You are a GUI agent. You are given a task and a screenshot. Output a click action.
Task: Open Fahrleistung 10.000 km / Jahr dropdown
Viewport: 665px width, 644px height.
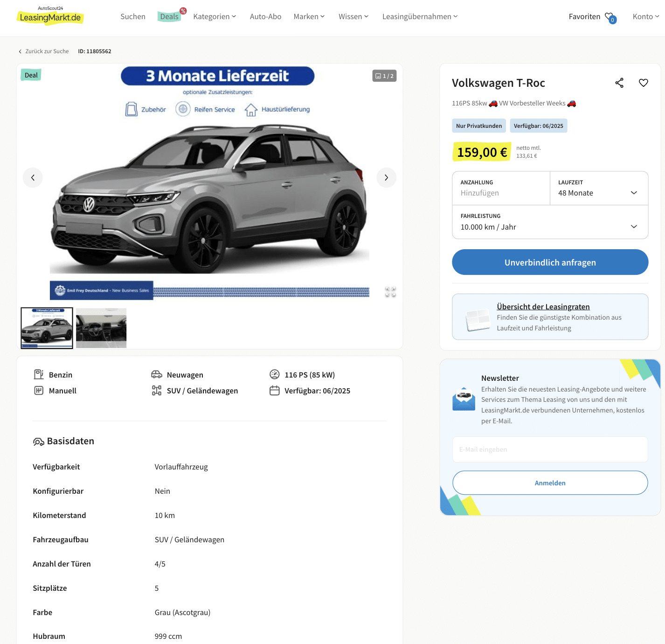tap(550, 222)
